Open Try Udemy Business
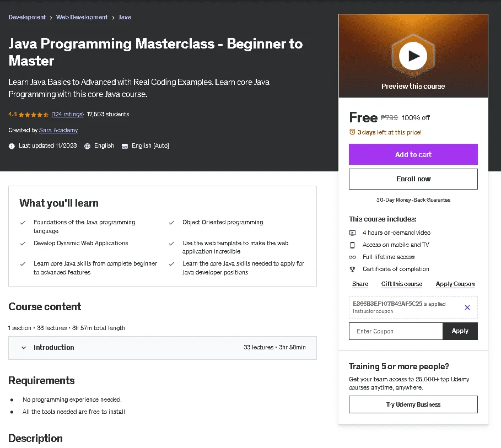Screen dimensions: 501x448 point(413,404)
